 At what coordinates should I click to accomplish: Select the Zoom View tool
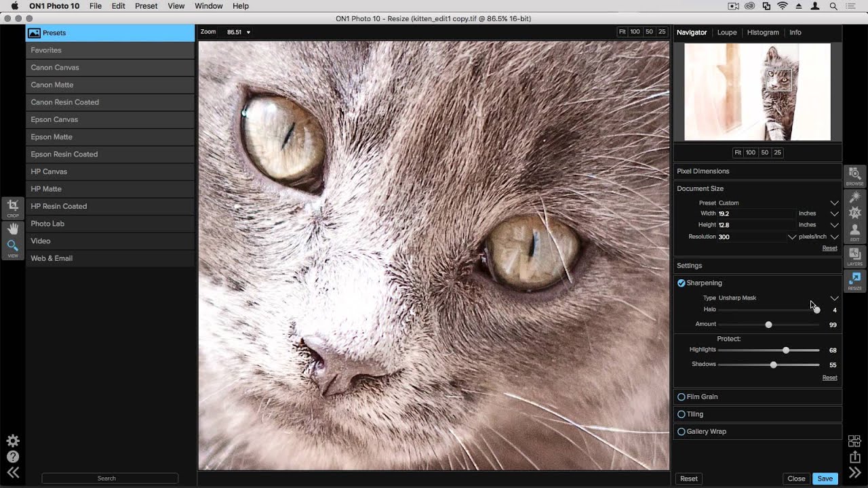(13, 247)
